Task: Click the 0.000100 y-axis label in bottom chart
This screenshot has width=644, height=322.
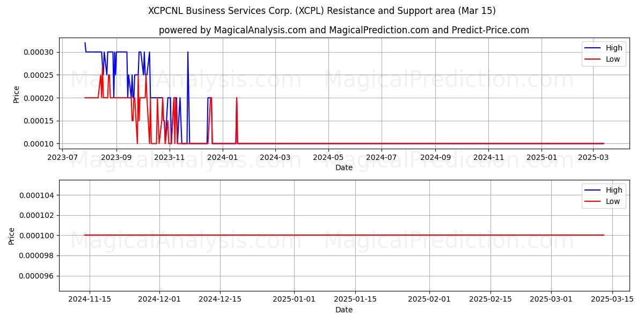Action: pyautogui.click(x=38, y=235)
